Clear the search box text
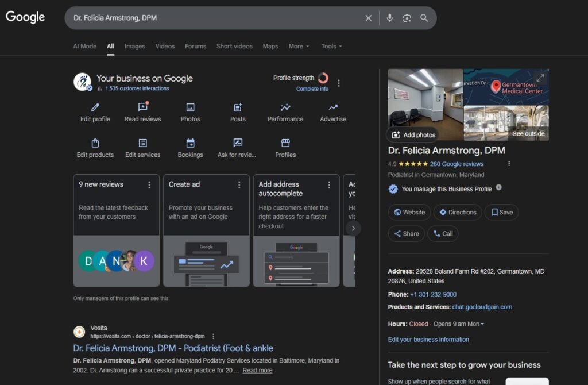The image size is (588, 385). pyautogui.click(x=369, y=18)
